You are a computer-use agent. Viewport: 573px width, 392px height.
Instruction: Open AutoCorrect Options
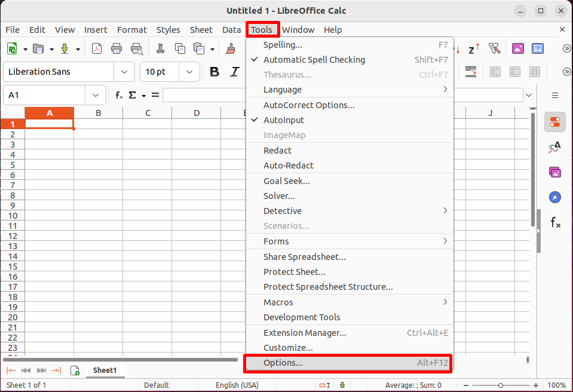(350, 105)
